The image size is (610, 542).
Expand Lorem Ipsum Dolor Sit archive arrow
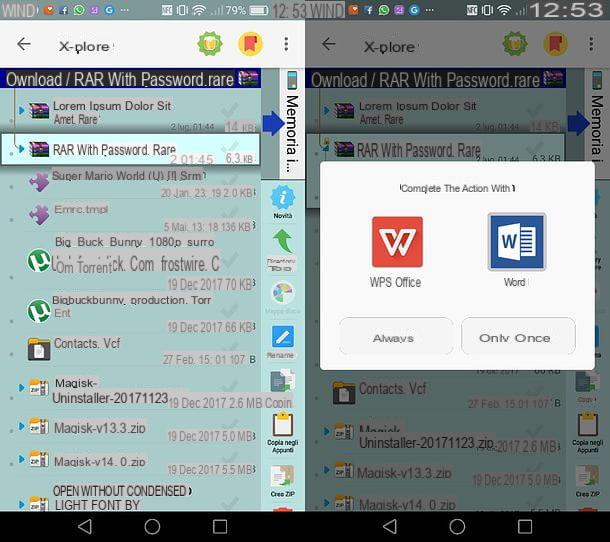point(22,111)
